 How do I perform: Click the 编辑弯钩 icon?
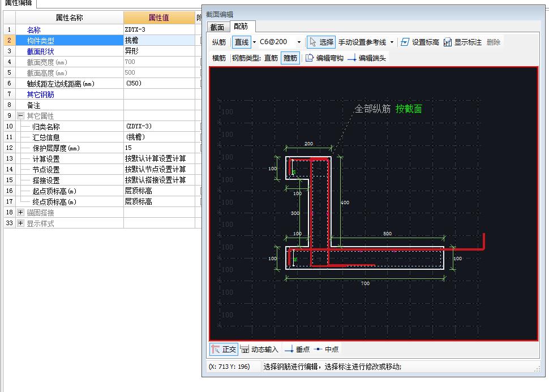coord(309,58)
